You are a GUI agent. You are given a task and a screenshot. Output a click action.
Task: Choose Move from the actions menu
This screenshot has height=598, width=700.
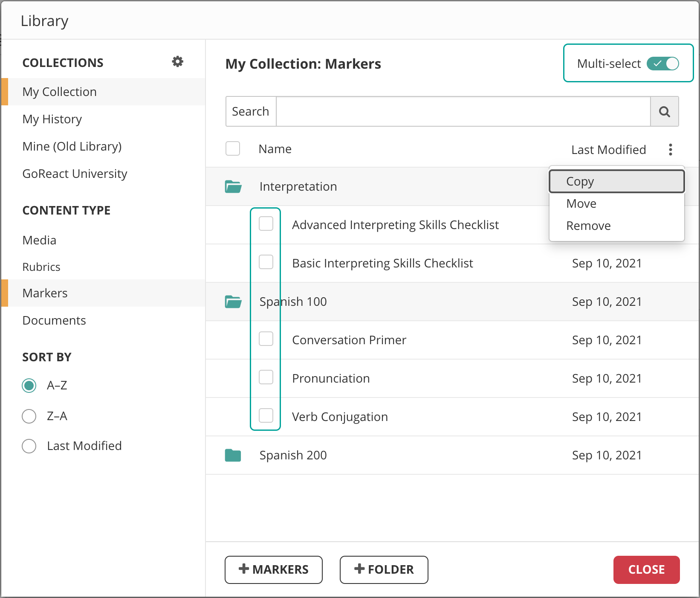pos(616,203)
